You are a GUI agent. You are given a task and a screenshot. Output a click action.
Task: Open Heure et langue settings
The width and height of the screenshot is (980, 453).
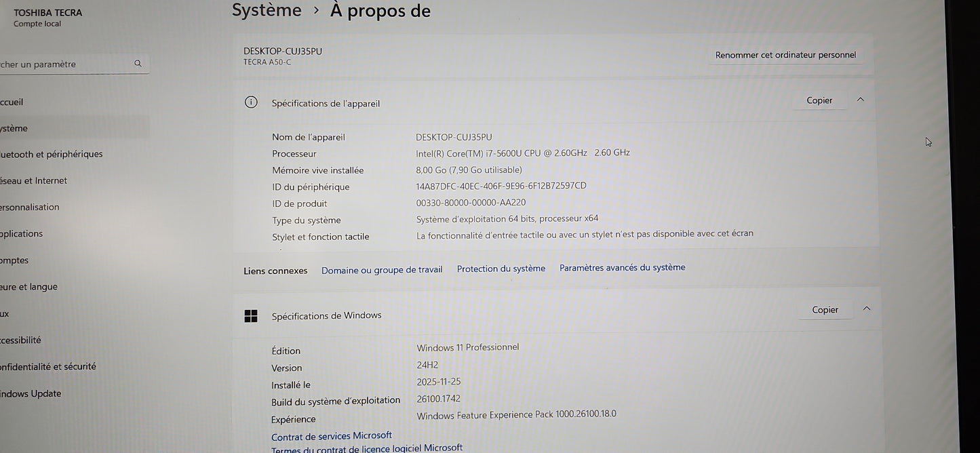click(28, 286)
